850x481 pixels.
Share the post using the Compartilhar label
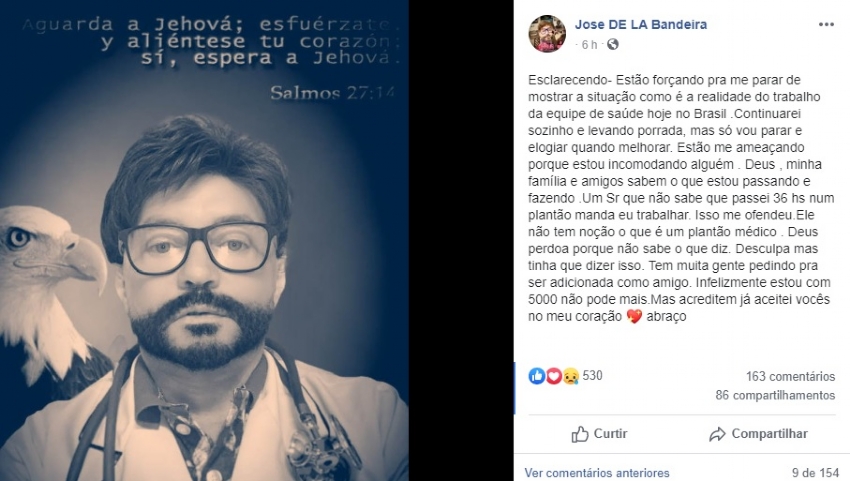point(769,434)
